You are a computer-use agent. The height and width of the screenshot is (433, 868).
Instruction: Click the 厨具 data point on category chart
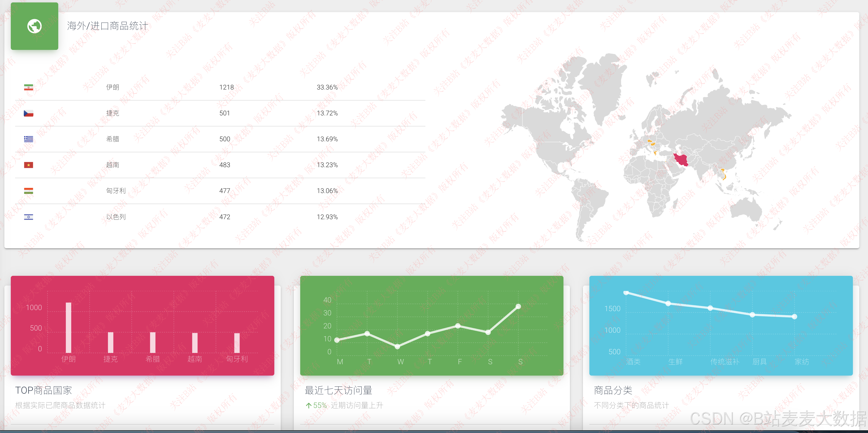[x=753, y=314]
